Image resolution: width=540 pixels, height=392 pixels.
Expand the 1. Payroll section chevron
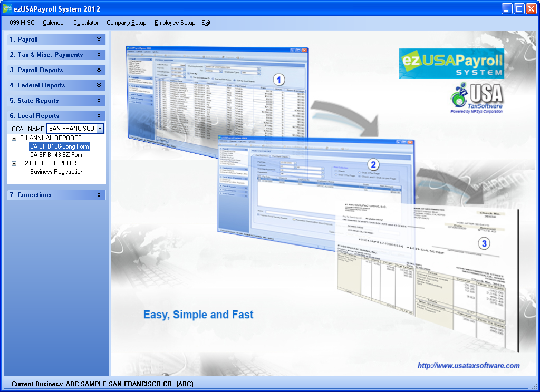[99, 40]
